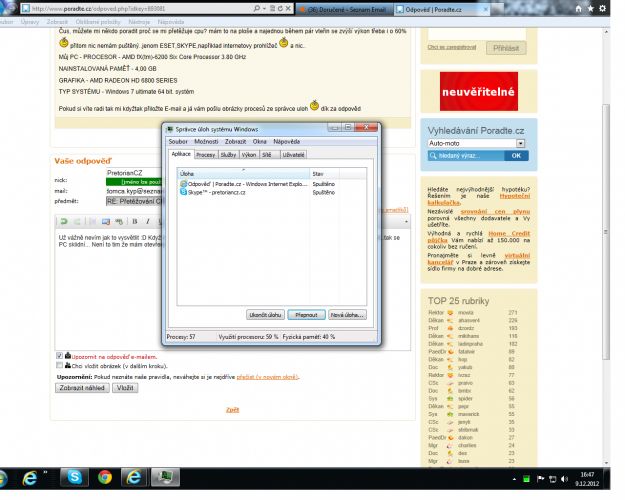The height and width of the screenshot is (500, 625).
Task: Click Internet Explorer icon in Task Manager list
Action: pos(183,184)
